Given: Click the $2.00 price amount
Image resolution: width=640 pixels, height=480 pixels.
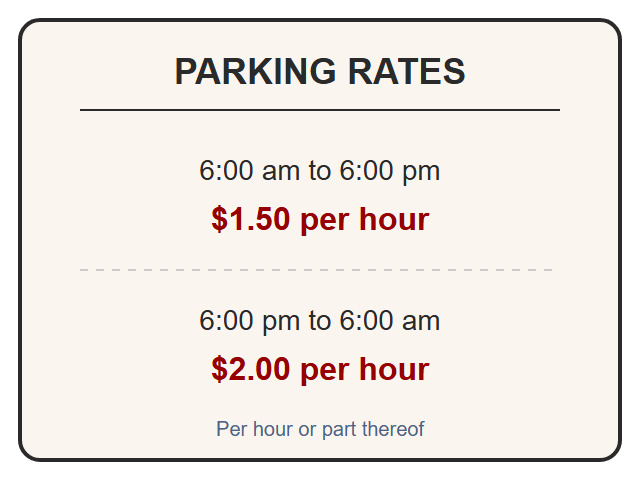Looking at the screenshot, I should click(251, 369).
